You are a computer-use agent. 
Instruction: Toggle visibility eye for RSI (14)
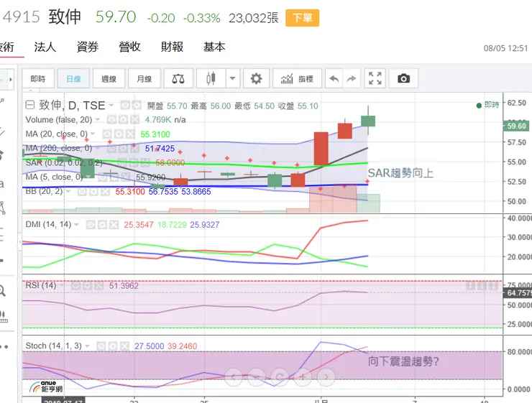[75, 285]
